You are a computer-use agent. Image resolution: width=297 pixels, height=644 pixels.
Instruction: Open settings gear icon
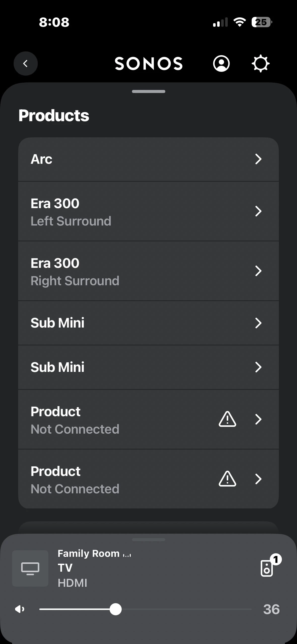tap(260, 63)
